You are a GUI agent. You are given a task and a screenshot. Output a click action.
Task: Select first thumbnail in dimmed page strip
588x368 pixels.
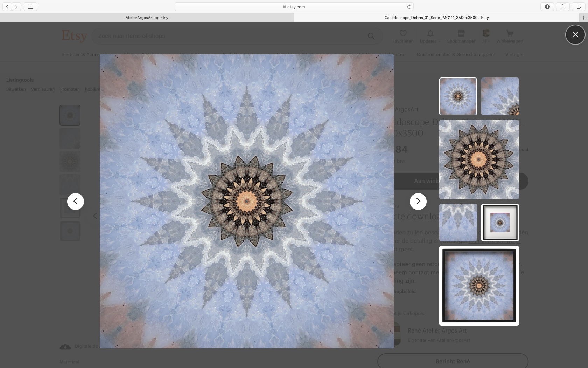[x=70, y=115]
